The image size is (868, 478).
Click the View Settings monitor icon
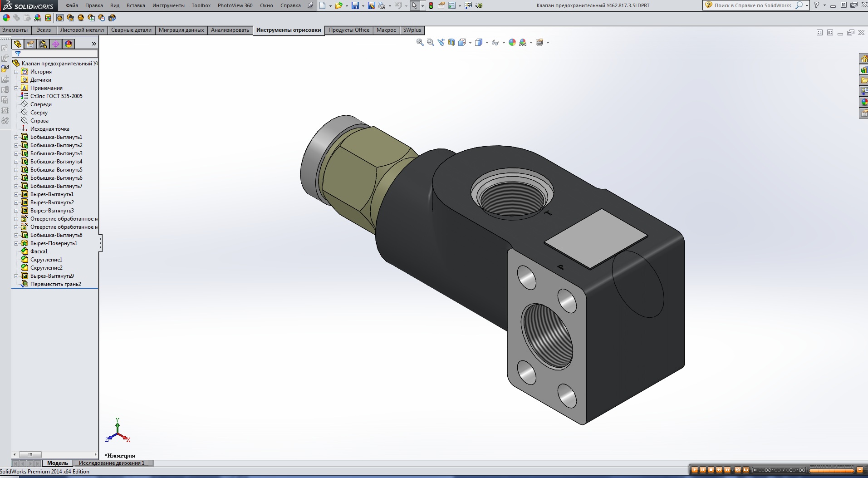tap(539, 42)
